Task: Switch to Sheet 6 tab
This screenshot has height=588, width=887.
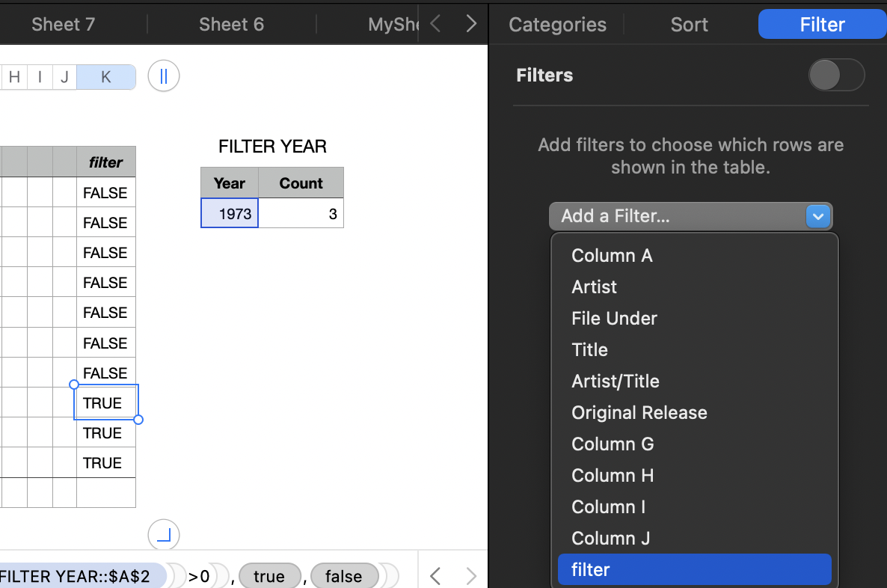Action: coord(231,25)
